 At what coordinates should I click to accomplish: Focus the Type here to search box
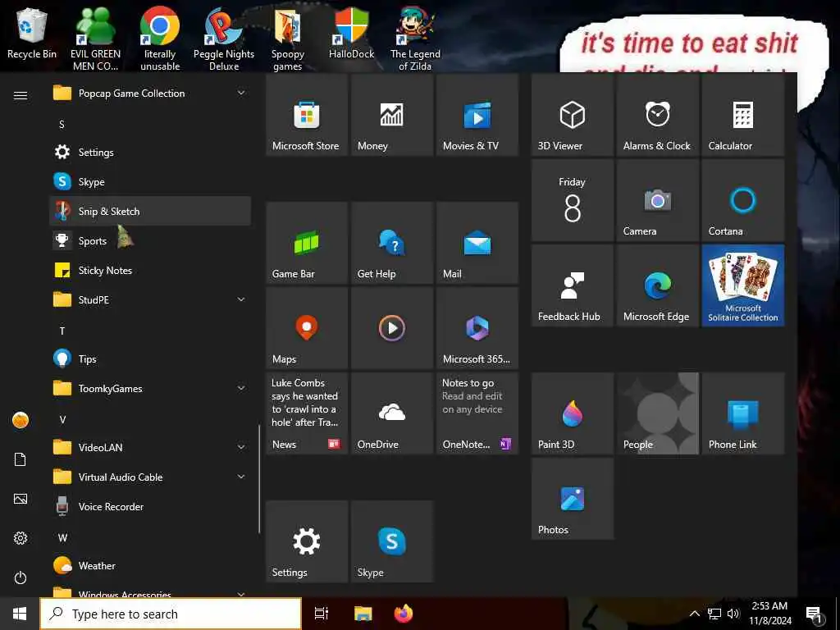coord(171,614)
